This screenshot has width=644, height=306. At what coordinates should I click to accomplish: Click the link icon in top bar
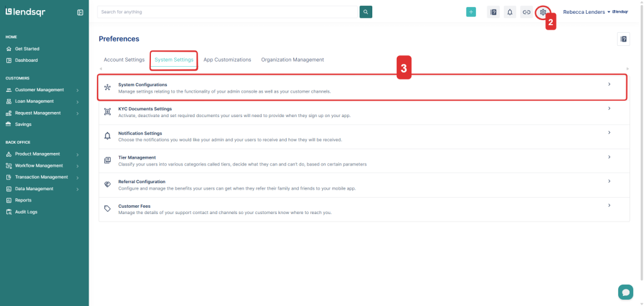[526, 12]
